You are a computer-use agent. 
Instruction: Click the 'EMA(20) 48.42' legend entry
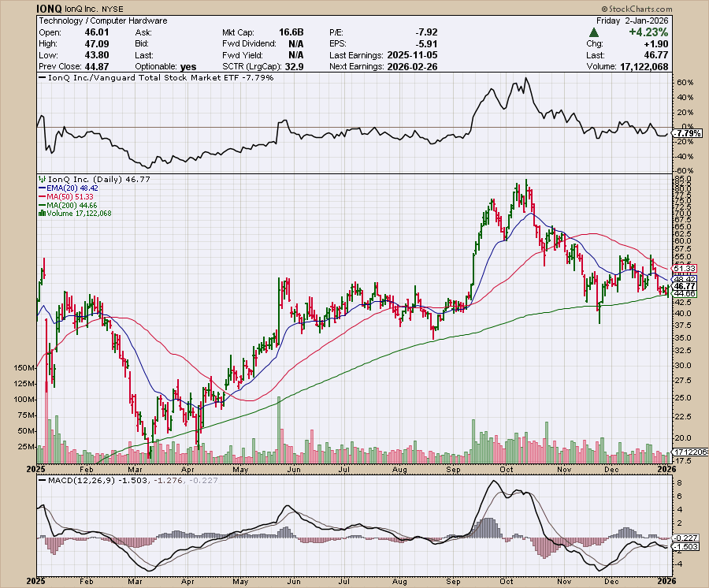pos(72,188)
